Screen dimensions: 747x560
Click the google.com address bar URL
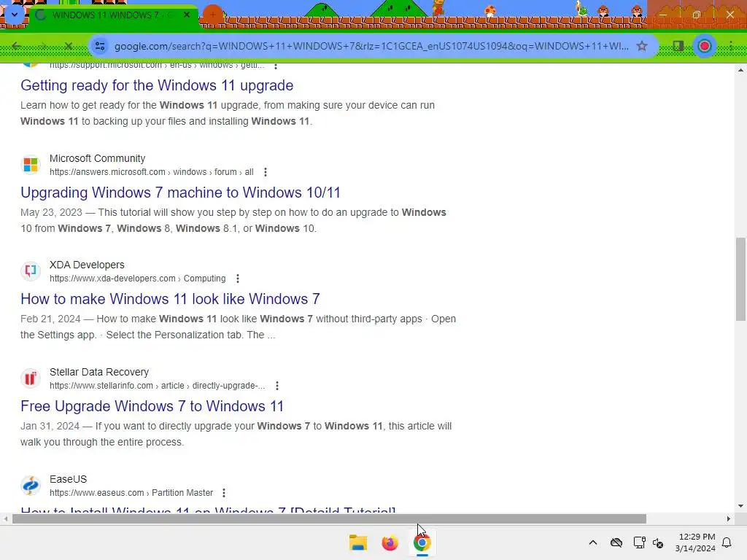tap(371, 46)
